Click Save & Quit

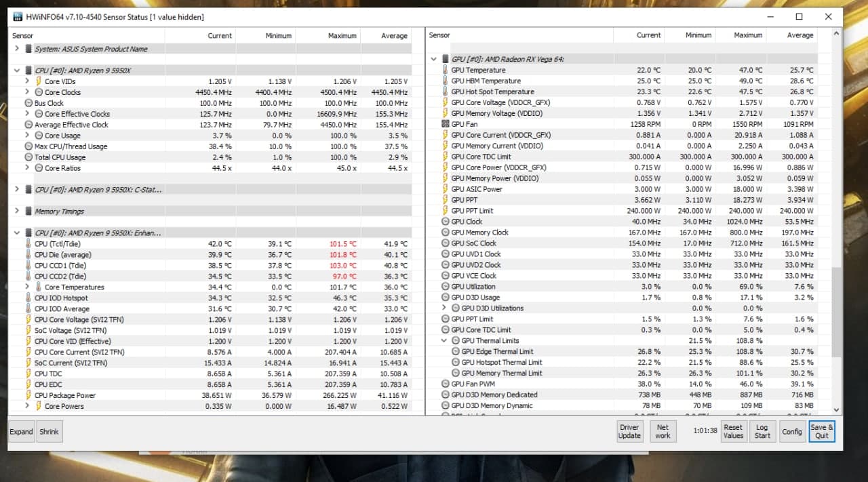click(822, 431)
